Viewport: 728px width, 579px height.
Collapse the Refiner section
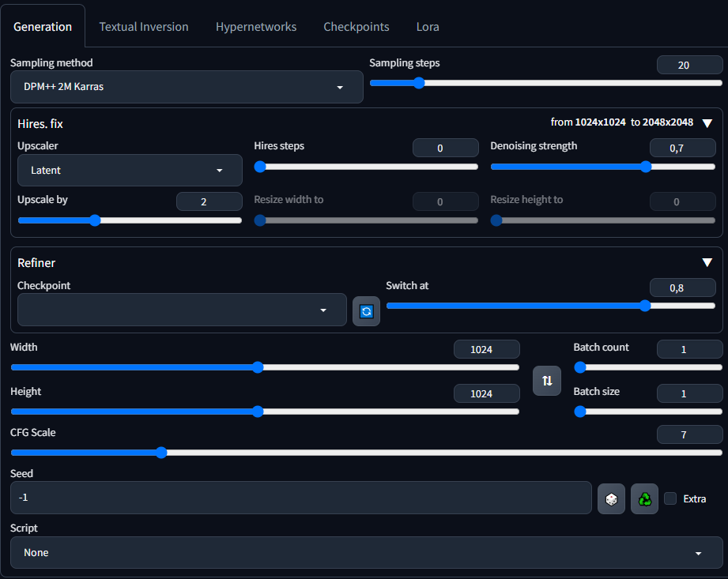click(707, 262)
